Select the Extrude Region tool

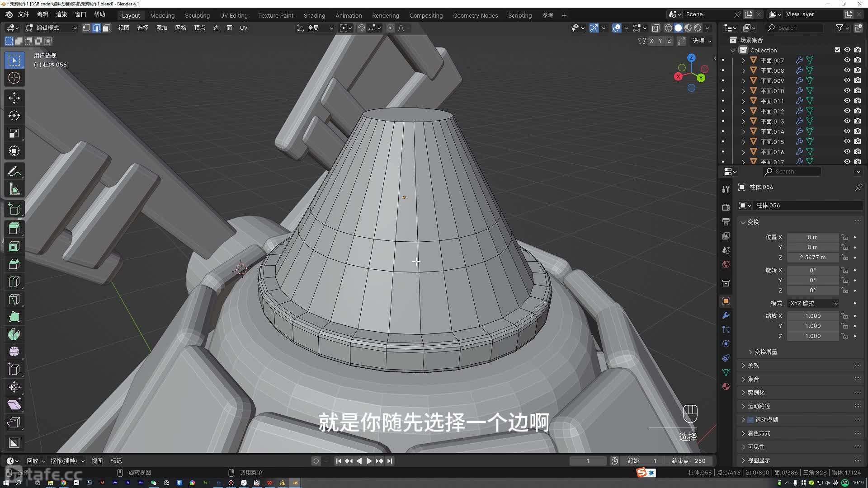(14, 229)
